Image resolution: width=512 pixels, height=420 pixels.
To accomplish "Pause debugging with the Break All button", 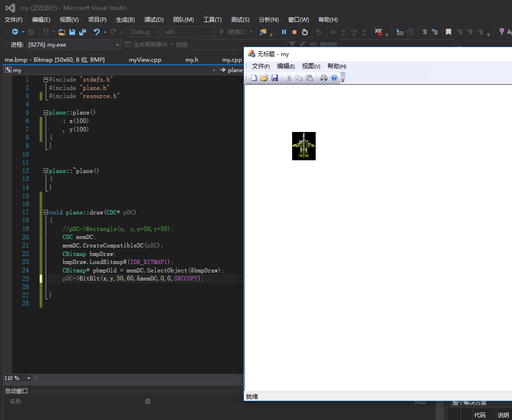I will (284, 32).
